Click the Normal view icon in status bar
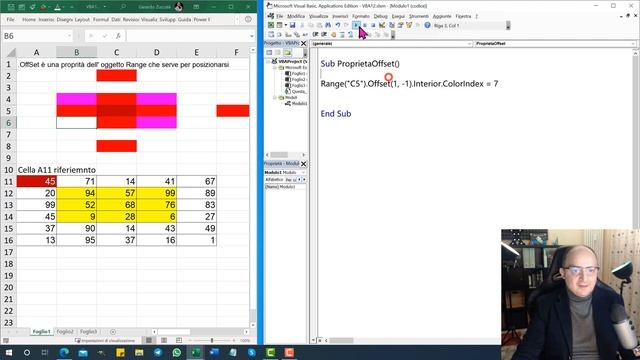The width and height of the screenshot is (640, 360). (149, 340)
